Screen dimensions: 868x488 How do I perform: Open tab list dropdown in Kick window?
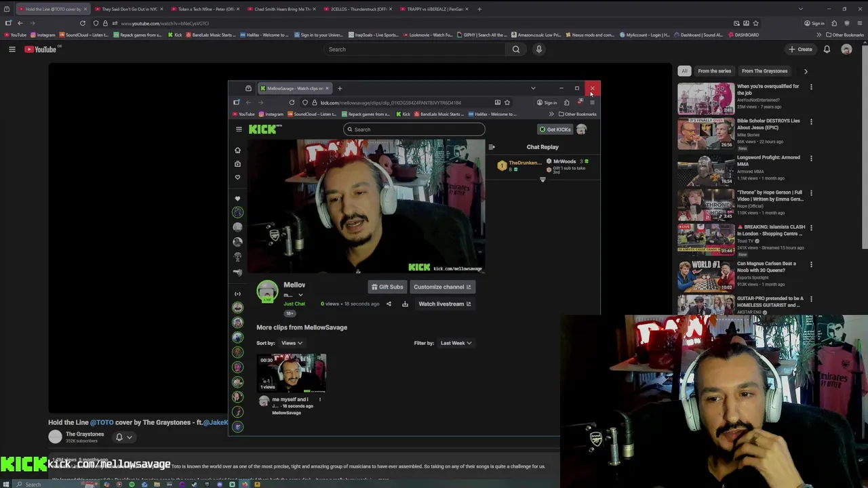tap(533, 89)
